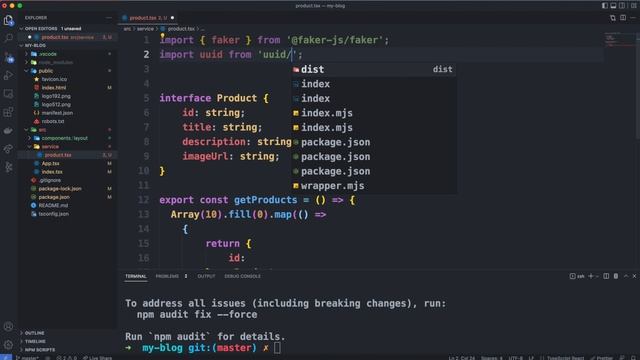Click the master branch in status bar

click(x=27, y=358)
